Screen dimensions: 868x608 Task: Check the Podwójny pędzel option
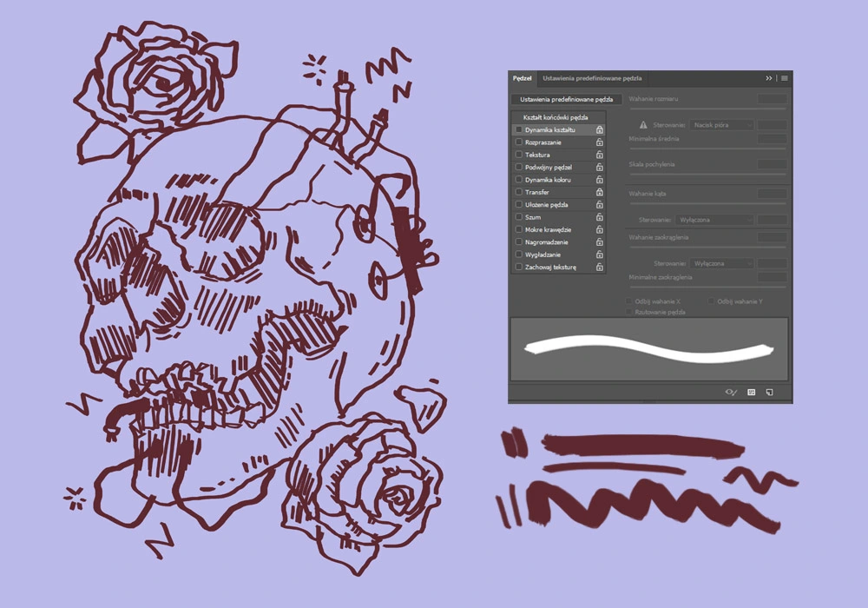[x=519, y=167]
